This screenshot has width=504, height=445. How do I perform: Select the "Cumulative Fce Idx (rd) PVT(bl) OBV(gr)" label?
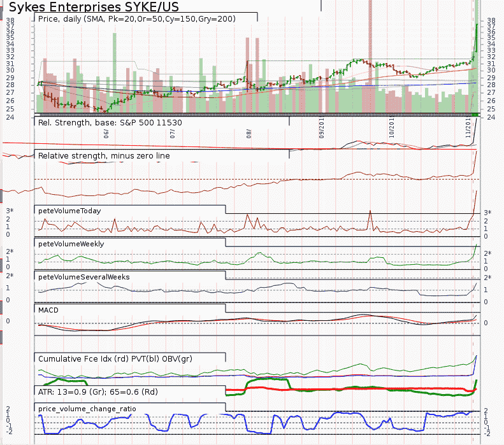(x=115, y=358)
